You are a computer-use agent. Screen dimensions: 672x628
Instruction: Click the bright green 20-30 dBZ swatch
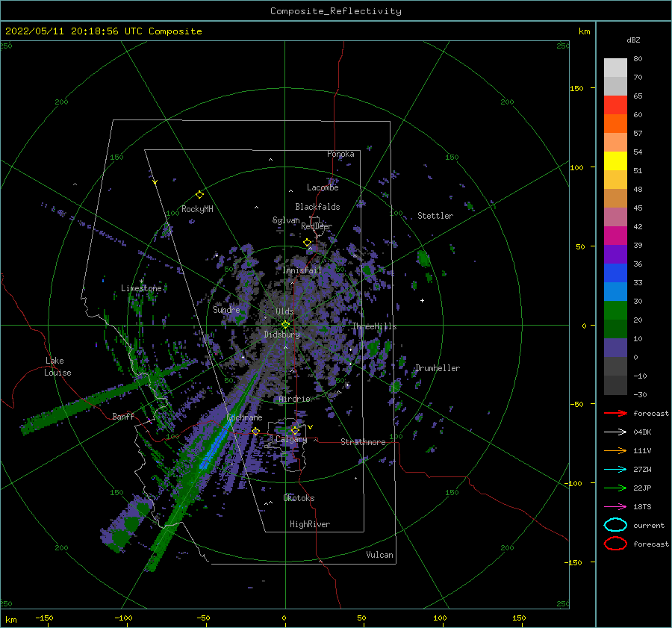(x=615, y=311)
